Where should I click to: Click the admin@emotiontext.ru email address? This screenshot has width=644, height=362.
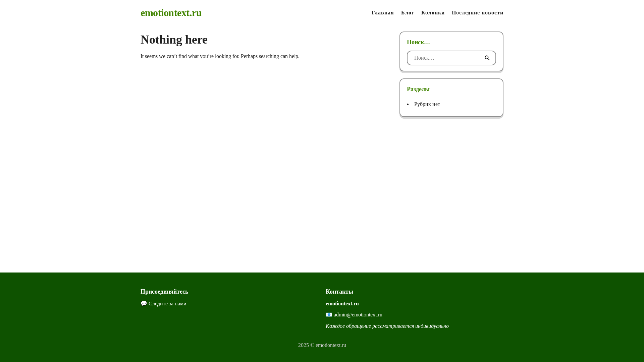tap(358, 314)
